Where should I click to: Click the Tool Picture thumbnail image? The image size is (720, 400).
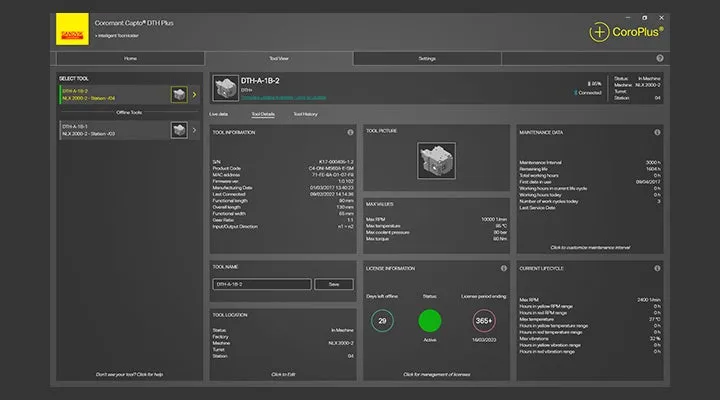(x=436, y=160)
